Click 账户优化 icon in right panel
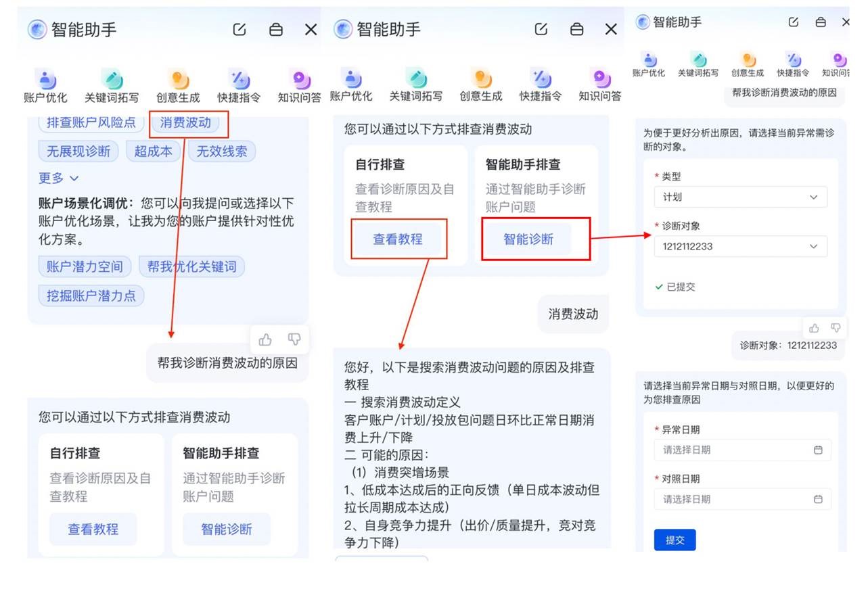This screenshot has height=589, width=868. coord(649,60)
